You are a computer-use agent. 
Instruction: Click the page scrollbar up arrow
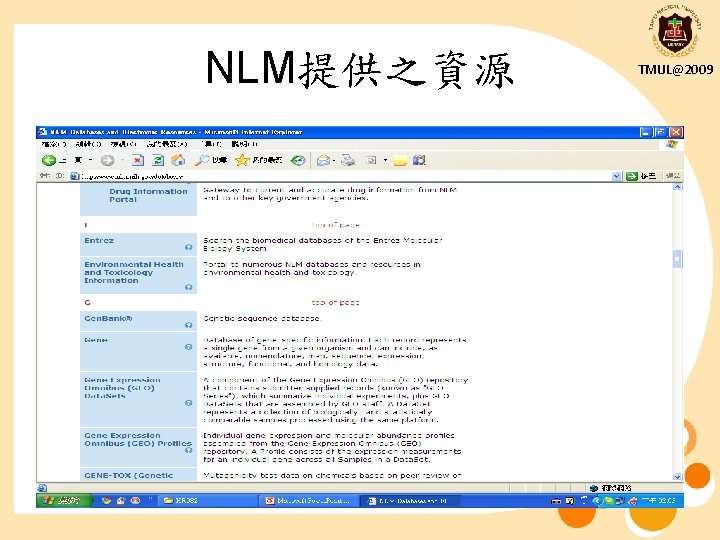(x=677, y=187)
